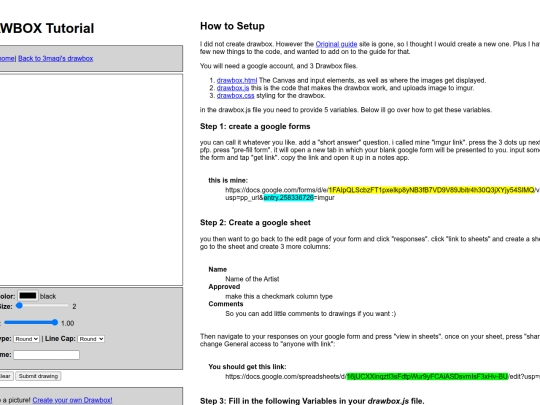Focus the artist name input field
The image size is (540, 405).
[46, 355]
